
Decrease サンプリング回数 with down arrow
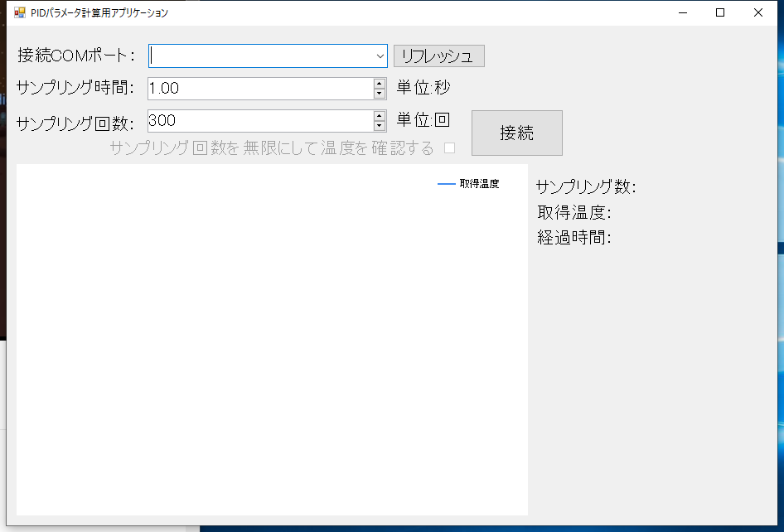click(380, 126)
